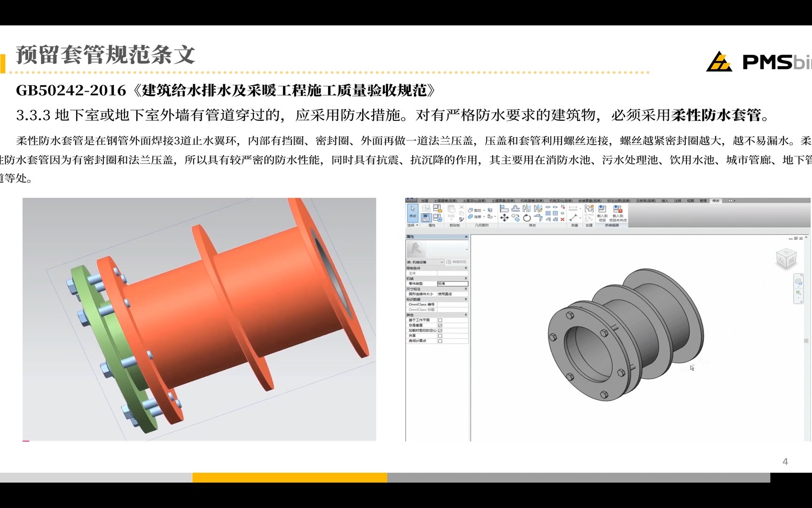
Task: Collapse the 其他 section
Action: (x=466, y=315)
